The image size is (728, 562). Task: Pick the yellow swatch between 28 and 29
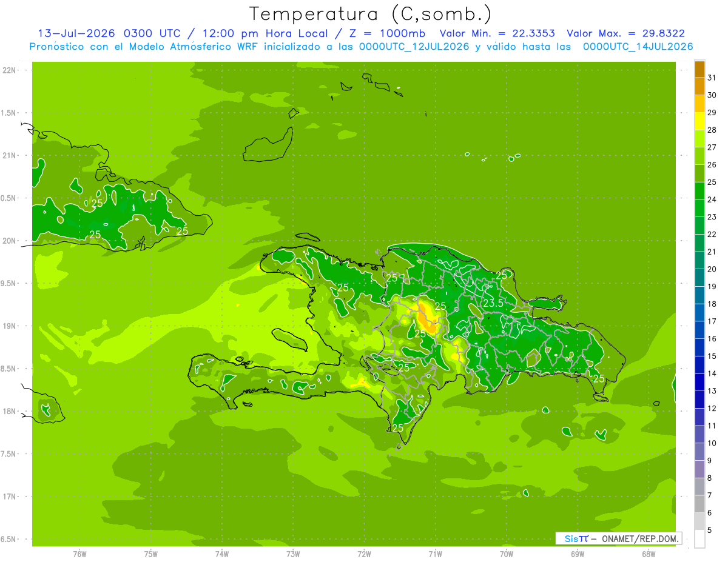click(699, 121)
